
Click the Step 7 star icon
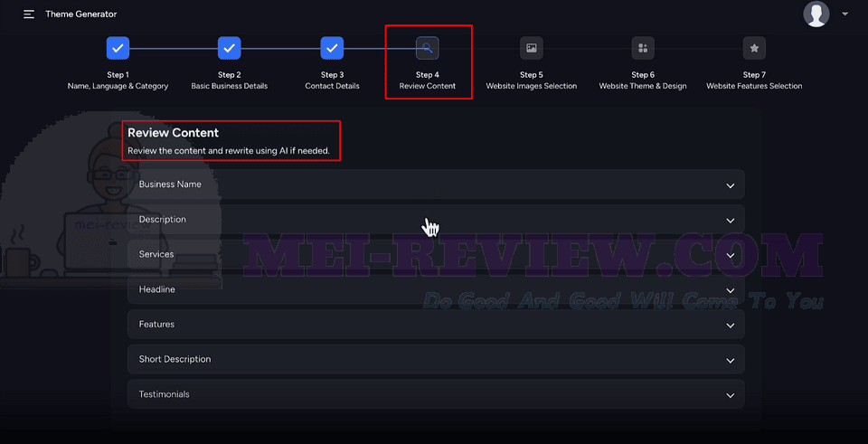(x=754, y=48)
